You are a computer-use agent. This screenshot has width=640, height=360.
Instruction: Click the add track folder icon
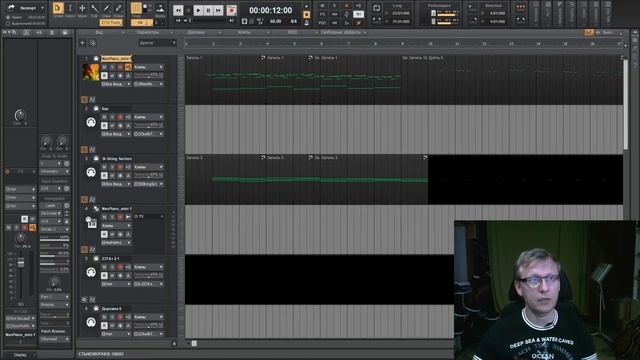click(93, 43)
